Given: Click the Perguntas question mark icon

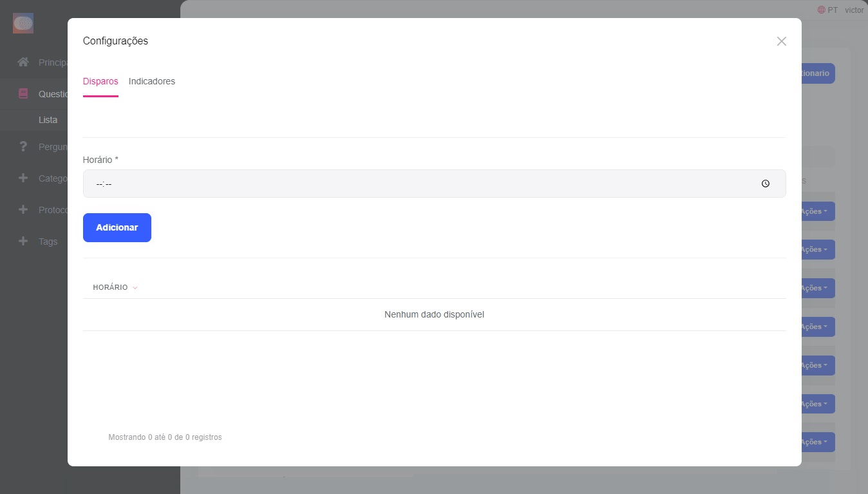Looking at the screenshot, I should pos(23,146).
